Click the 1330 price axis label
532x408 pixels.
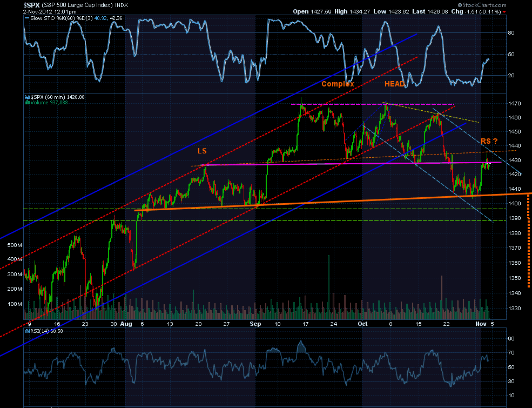click(x=514, y=309)
